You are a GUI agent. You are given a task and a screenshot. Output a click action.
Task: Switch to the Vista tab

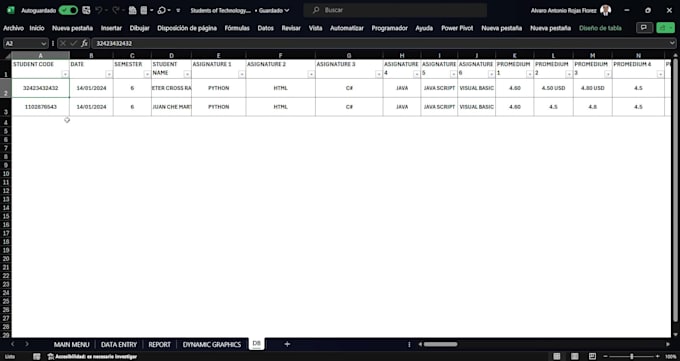tap(315, 28)
